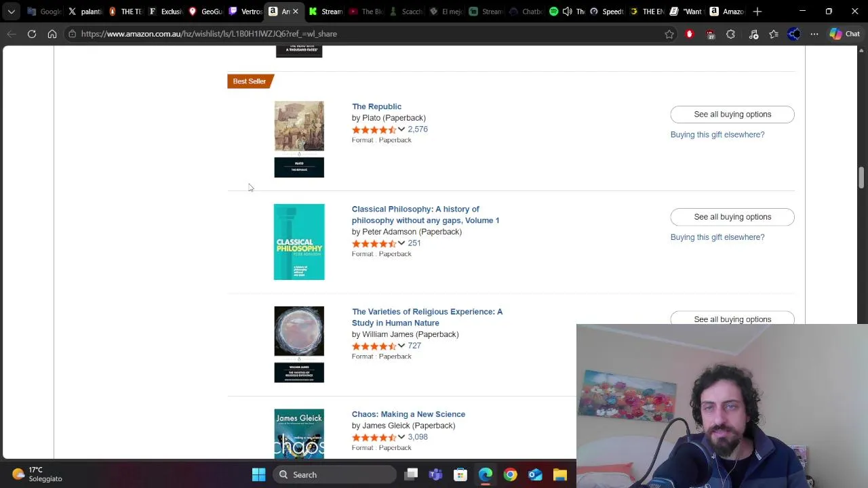The width and height of the screenshot is (868, 488).
Task: Open Varieties of Religious Experience cover thumbnail
Action: (299, 344)
